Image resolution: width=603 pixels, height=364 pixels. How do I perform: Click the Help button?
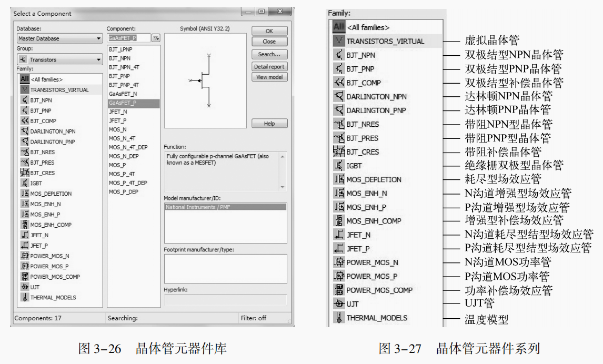point(269,124)
